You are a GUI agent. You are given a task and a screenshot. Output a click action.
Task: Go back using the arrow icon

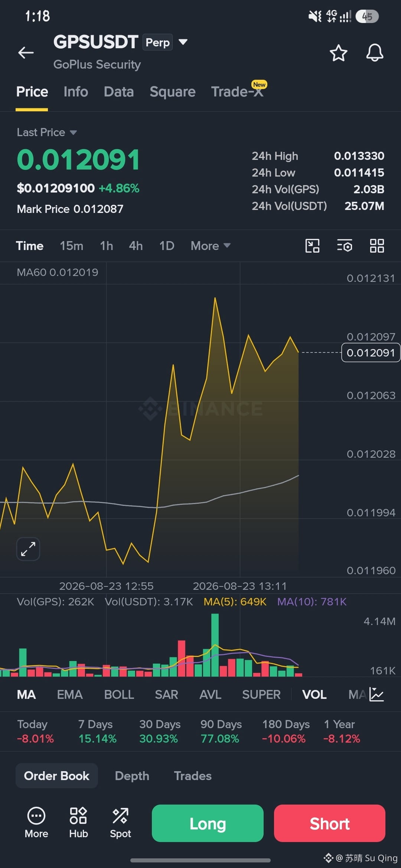[x=26, y=53]
